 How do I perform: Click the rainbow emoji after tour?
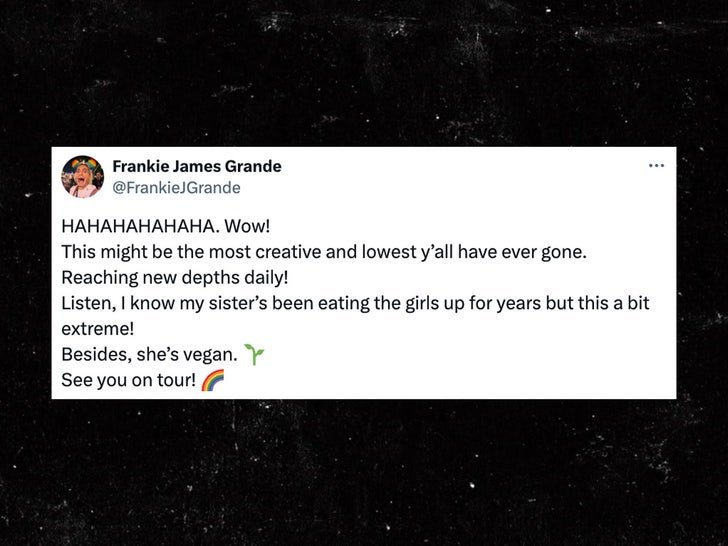pyautogui.click(x=213, y=380)
